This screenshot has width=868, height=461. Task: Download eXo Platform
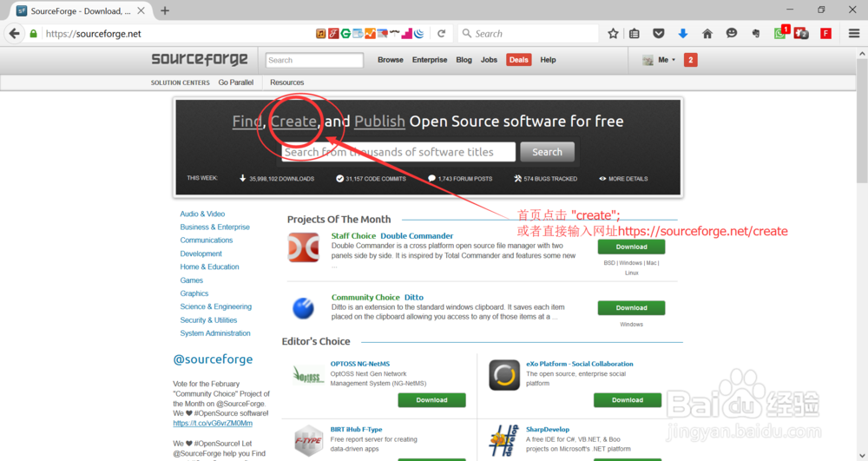(x=628, y=399)
